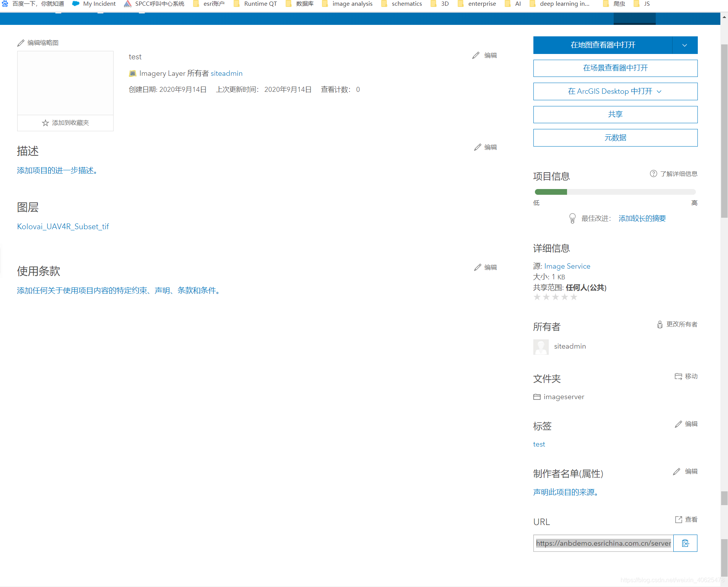Click the move folder icon
Viewport: 728px width, 587px height.
[678, 377]
